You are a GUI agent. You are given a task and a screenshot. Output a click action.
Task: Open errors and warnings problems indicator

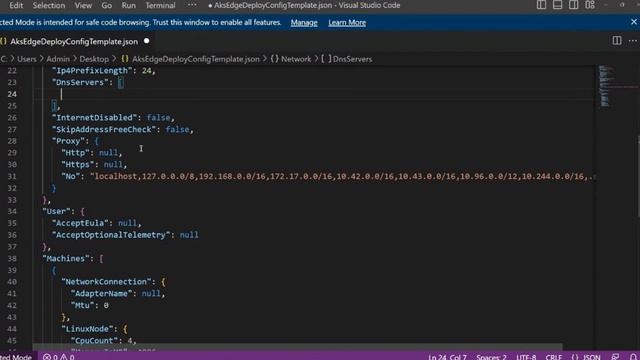click(x=59, y=357)
